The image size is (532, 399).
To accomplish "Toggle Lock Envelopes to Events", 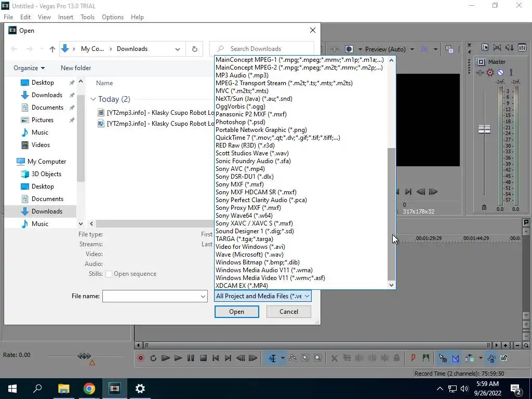I will pyautogui.click(x=491, y=358).
